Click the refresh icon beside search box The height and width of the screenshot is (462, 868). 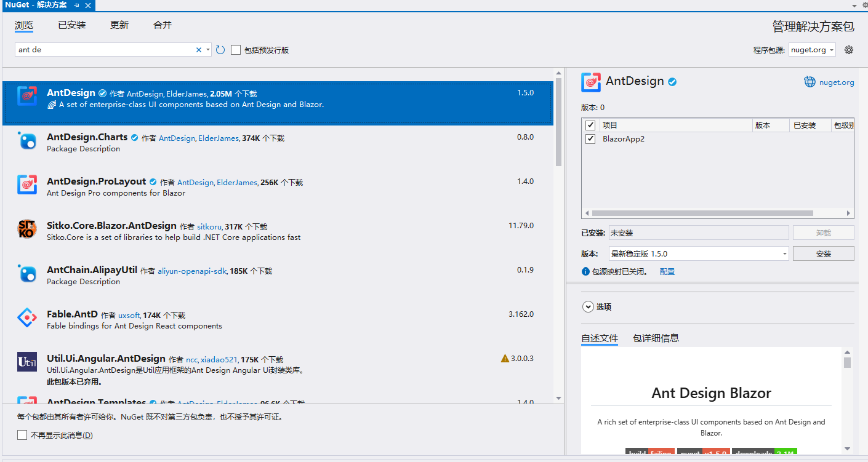pyautogui.click(x=220, y=50)
